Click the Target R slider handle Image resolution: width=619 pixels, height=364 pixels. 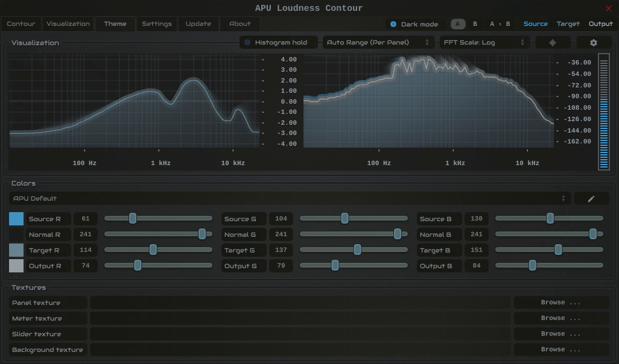tap(153, 249)
